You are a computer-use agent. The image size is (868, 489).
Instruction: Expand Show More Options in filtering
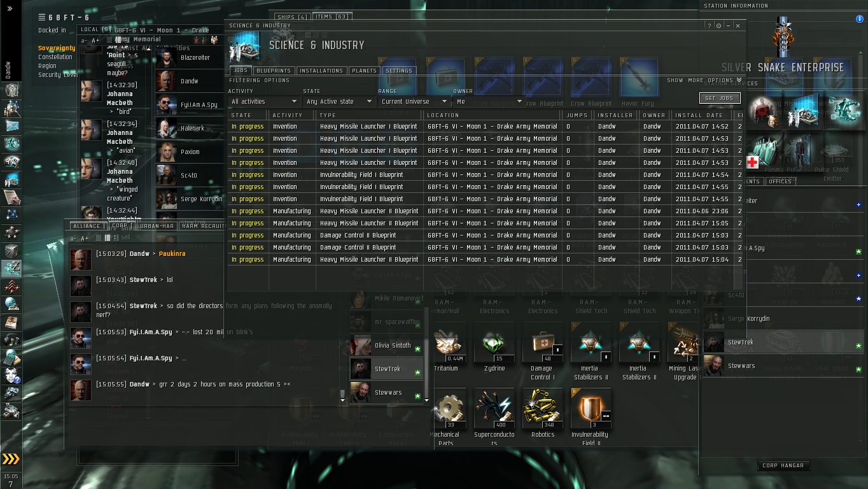pyautogui.click(x=704, y=81)
